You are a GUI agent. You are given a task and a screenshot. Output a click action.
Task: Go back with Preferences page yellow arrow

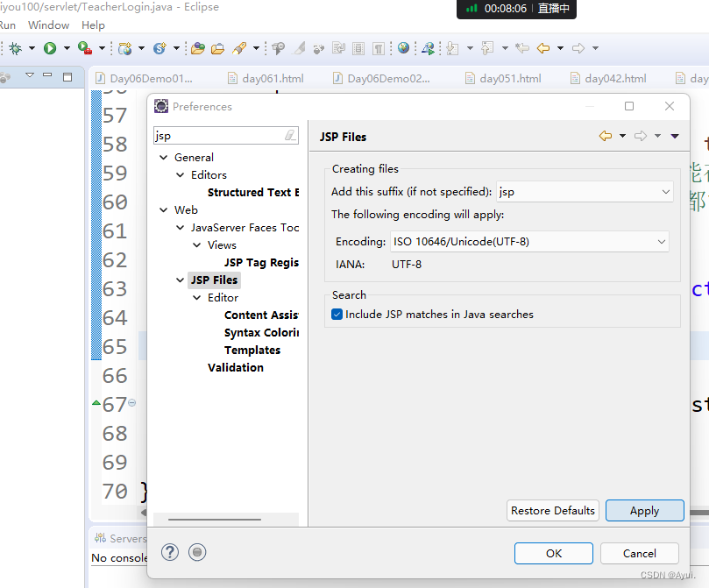coord(606,136)
